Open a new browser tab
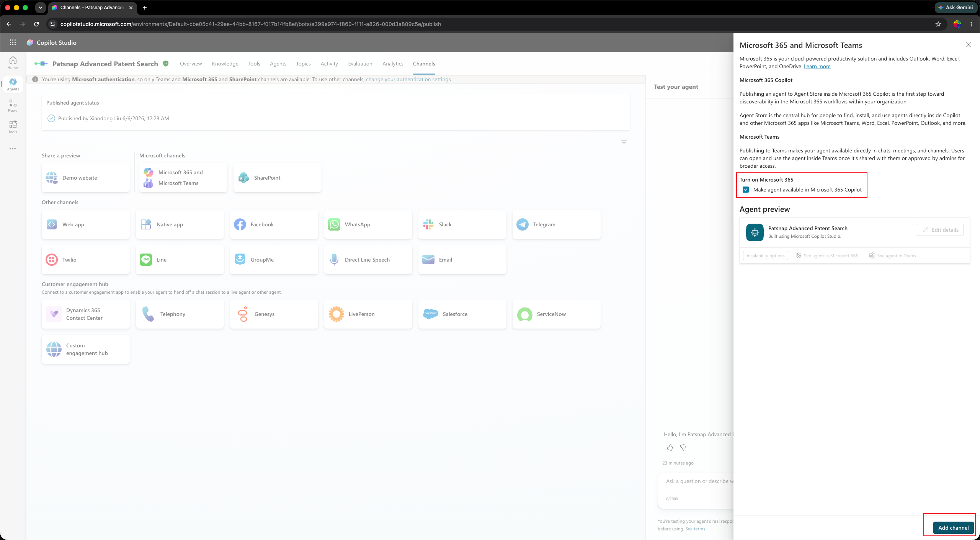980x540 pixels. (145, 8)
